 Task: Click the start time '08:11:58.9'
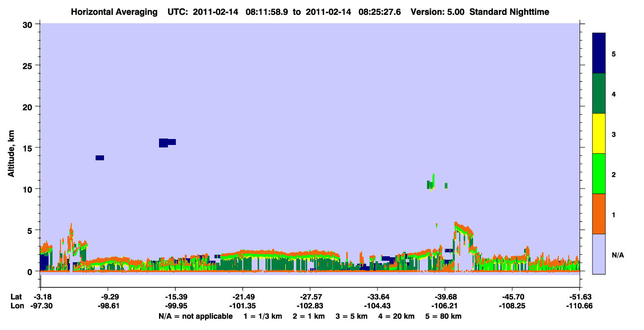coord(270,11)
